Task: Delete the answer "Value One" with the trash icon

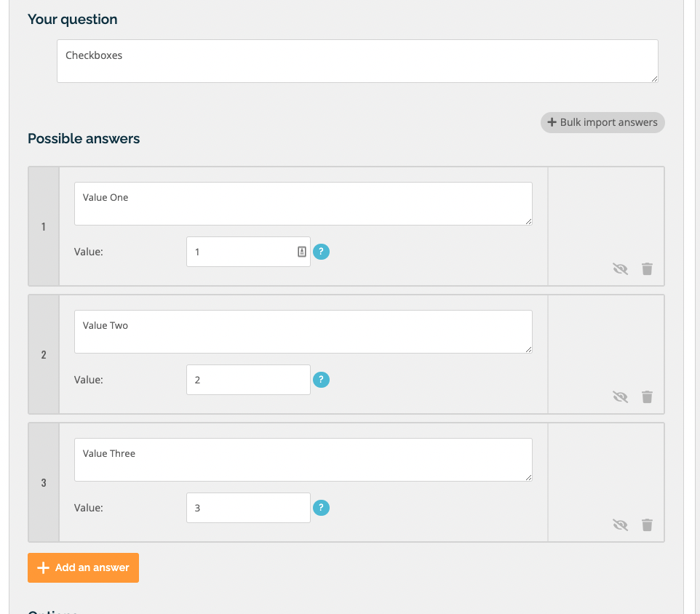Action: (x=647, y=268)
